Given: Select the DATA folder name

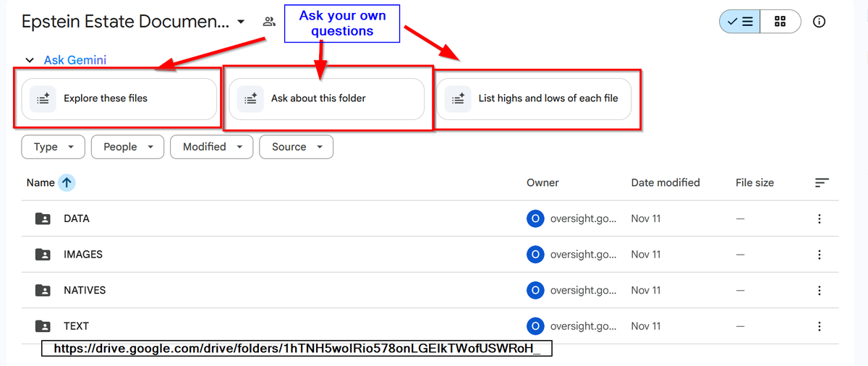Looking at the screenshot, I should (77, 218).
